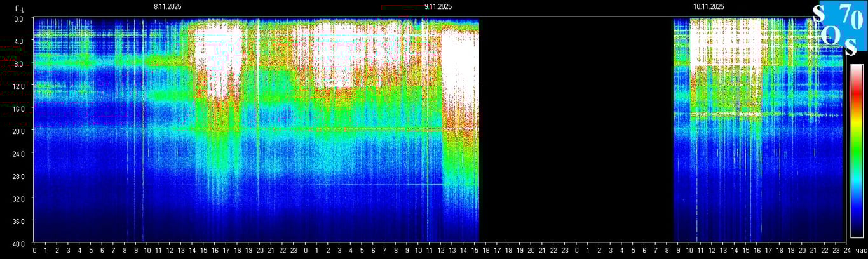
Task: Click the 0.0 frequency axis label
Action: tap(19, 19)
